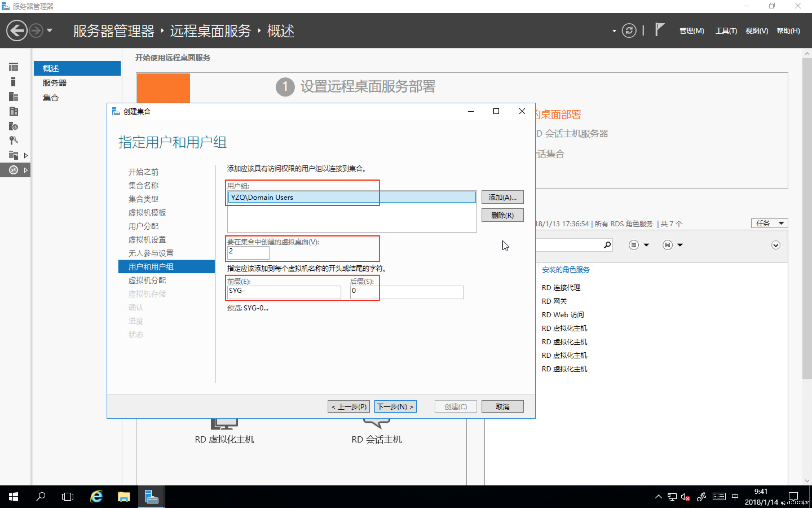
Task: Select the wrench tools role icon in sidebar
Action: click(14, 141)
